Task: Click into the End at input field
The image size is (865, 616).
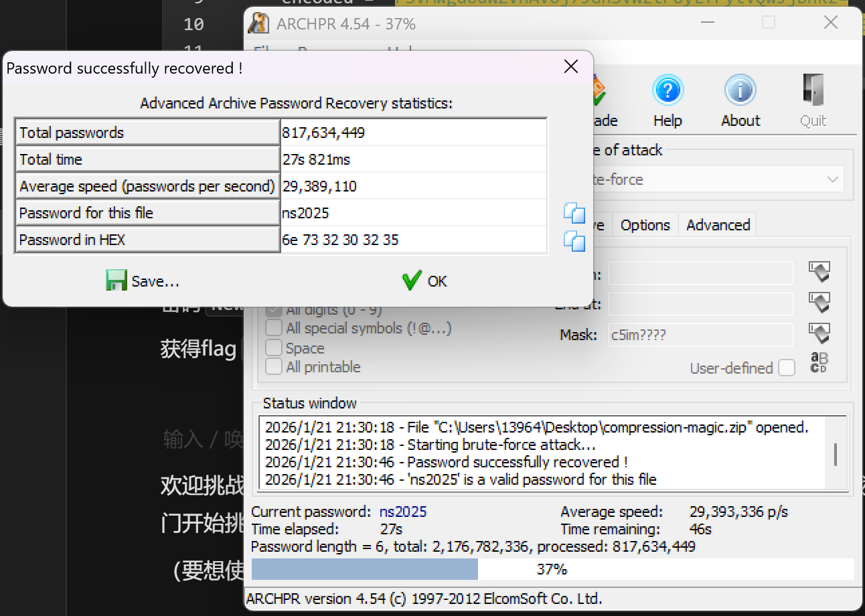Action: (700, 304)
